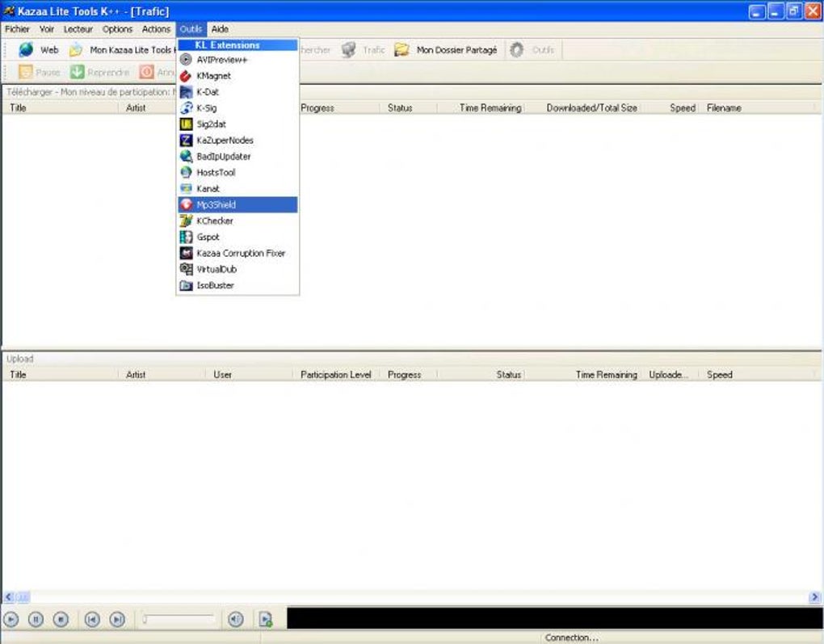Click the VirtualDub icon

186,269
